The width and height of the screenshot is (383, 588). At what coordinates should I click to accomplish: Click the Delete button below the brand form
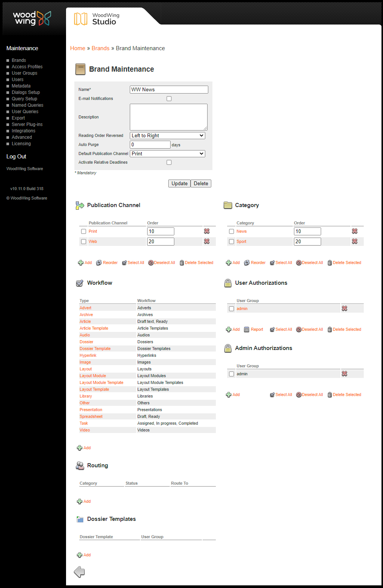[201, 183]
